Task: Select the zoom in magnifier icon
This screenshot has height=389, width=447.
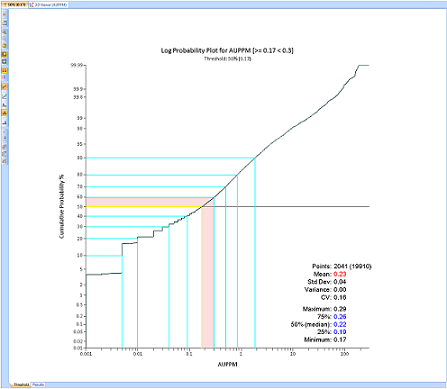Action: 4,32
